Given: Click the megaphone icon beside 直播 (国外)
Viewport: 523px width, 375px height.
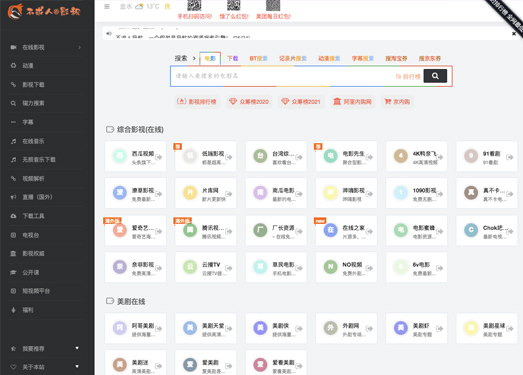Looking at the screenshot, I should (13, 197).
